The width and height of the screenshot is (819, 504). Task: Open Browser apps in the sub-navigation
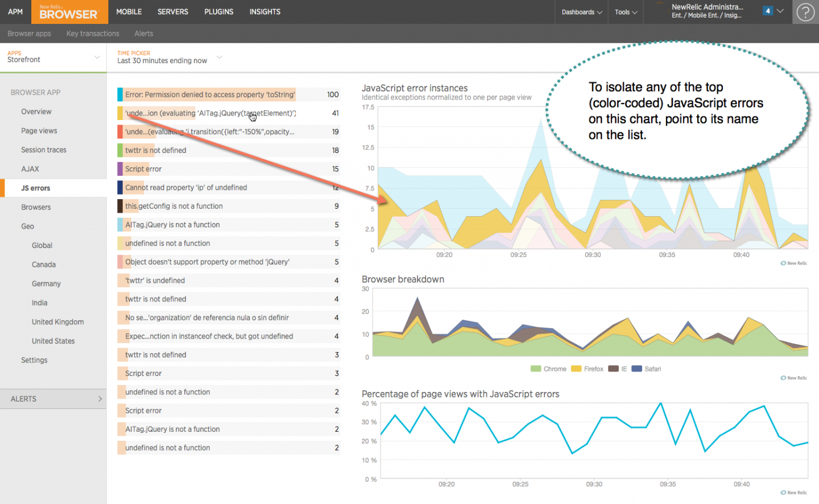point(29,34)
